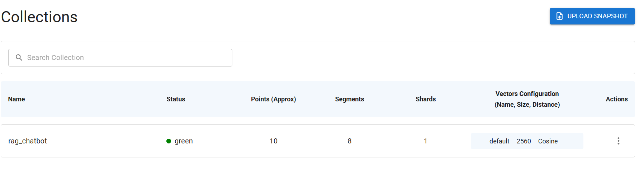The height and width of the screenshot is (179, 644).
Task: Click the green status dot indicator
Action: [x=169, y=141]
